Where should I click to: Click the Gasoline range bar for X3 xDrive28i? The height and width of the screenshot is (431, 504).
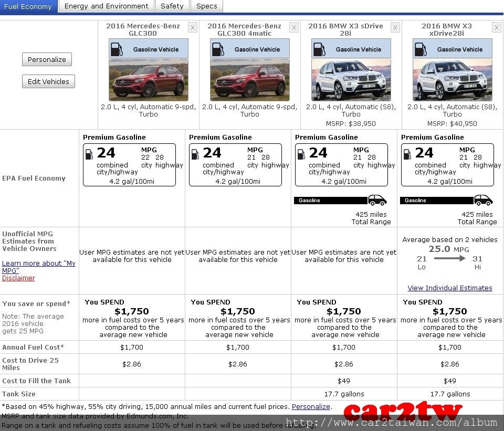(x=437, y=200)
